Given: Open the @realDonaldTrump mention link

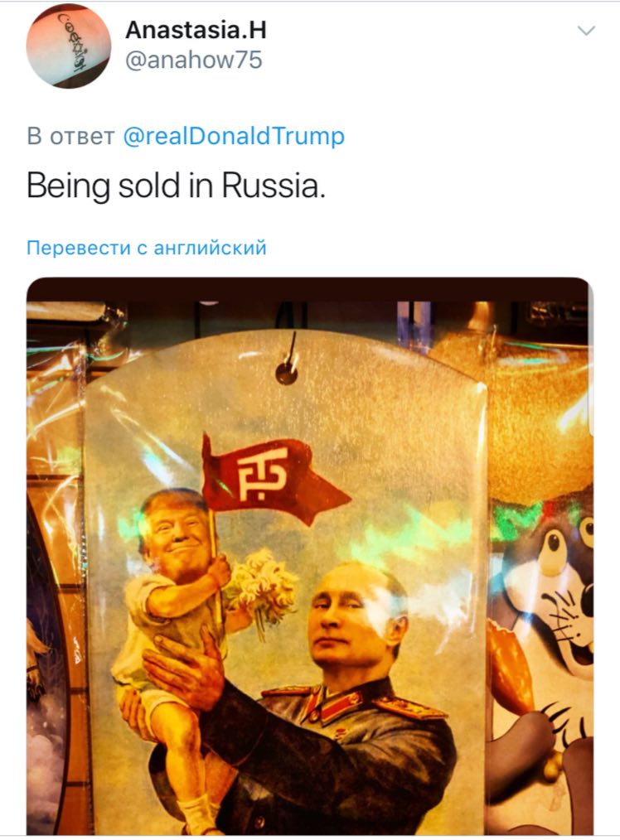Looking at the screenshot, I should 234,136.
